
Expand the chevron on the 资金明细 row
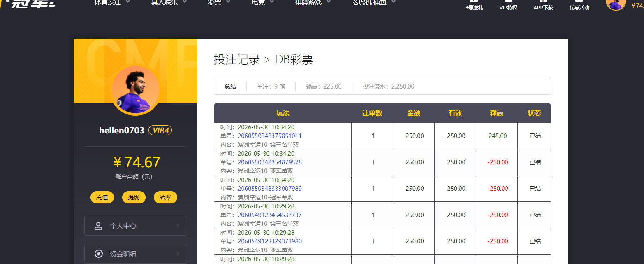(178, 254)
